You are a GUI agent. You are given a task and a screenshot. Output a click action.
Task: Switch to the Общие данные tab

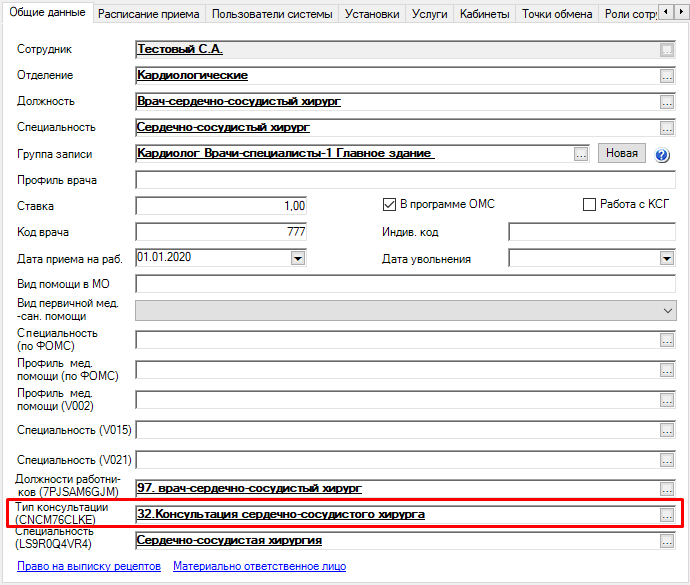click(48, 12)
